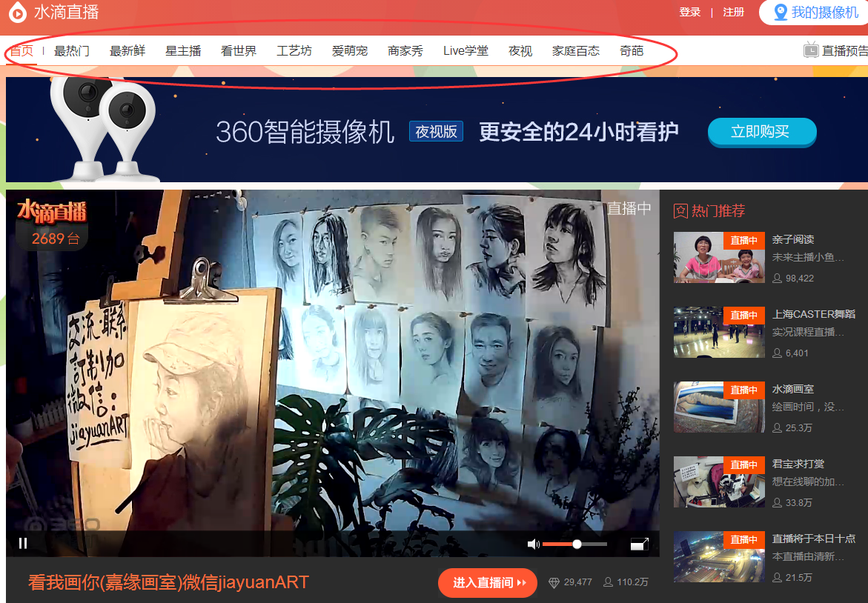Click the 水滴画室 title text
The width and height of the screenshot is (868, 603).
click(793, 389)
